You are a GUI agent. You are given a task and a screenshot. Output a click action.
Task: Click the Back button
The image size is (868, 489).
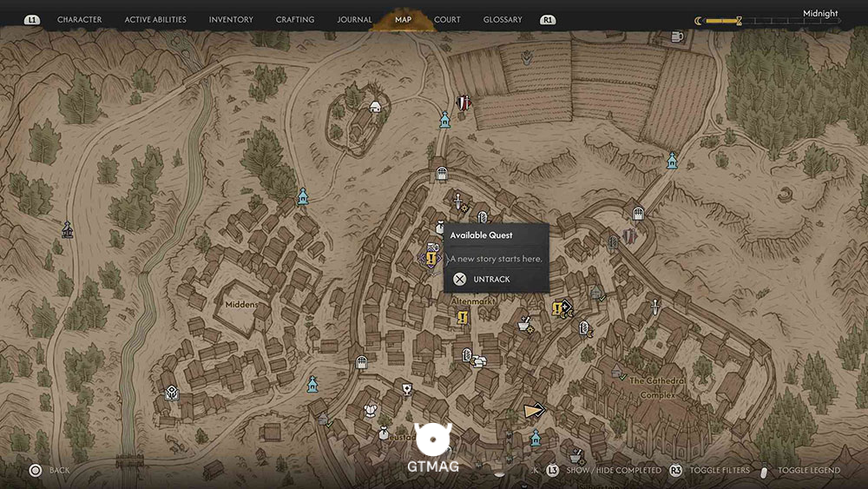point(59,470)
